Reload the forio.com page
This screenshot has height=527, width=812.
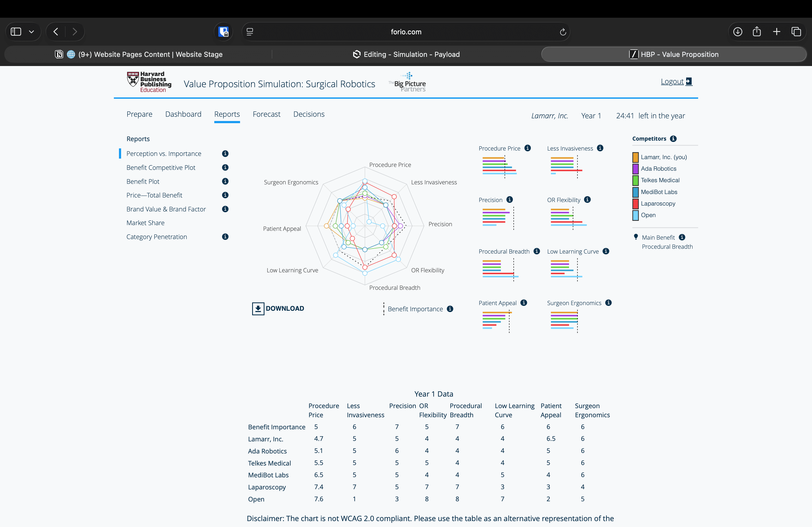tap(563, 32)
